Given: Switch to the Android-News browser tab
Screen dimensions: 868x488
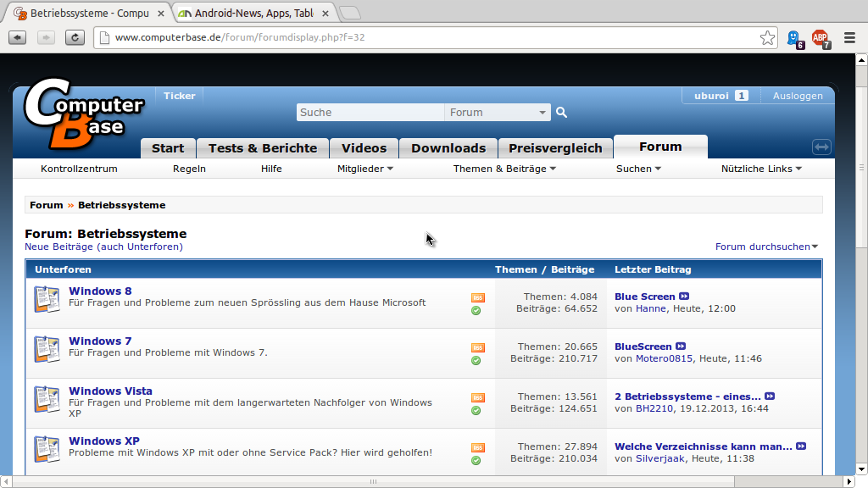Looking at the screenshot, I should click(253, 13).
